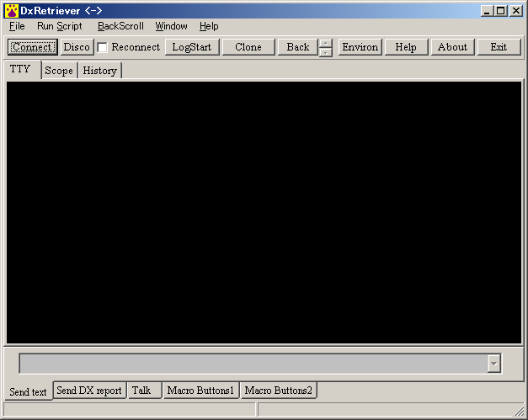Viewport: 528px width, 420px height.
Task: Maximize the DxRetriever window
Action: coord(501,11)
